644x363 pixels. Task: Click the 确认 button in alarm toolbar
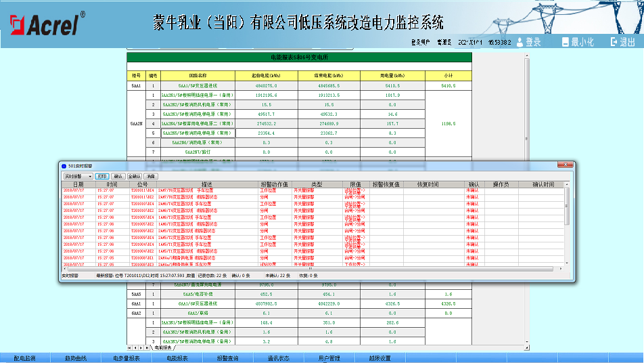click(x=118, y=176)
